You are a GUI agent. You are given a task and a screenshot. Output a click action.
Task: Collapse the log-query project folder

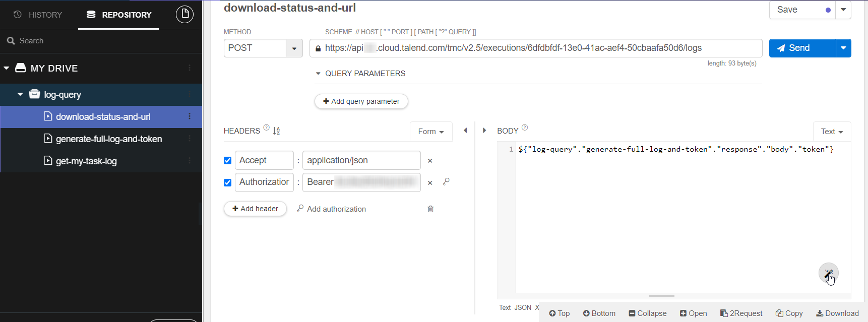(20, 94)
